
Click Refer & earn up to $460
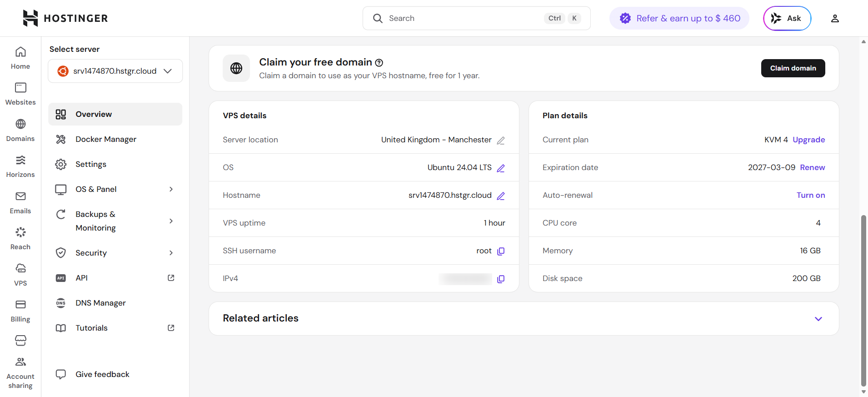tap(679, 18)
